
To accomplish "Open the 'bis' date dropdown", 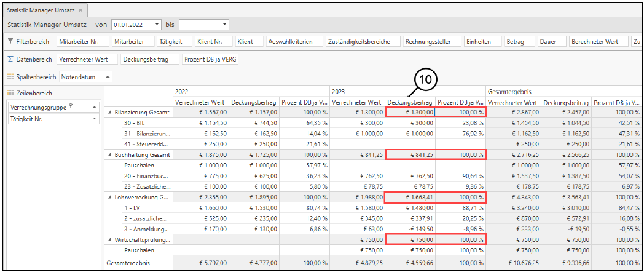I will tap(225, 25).
